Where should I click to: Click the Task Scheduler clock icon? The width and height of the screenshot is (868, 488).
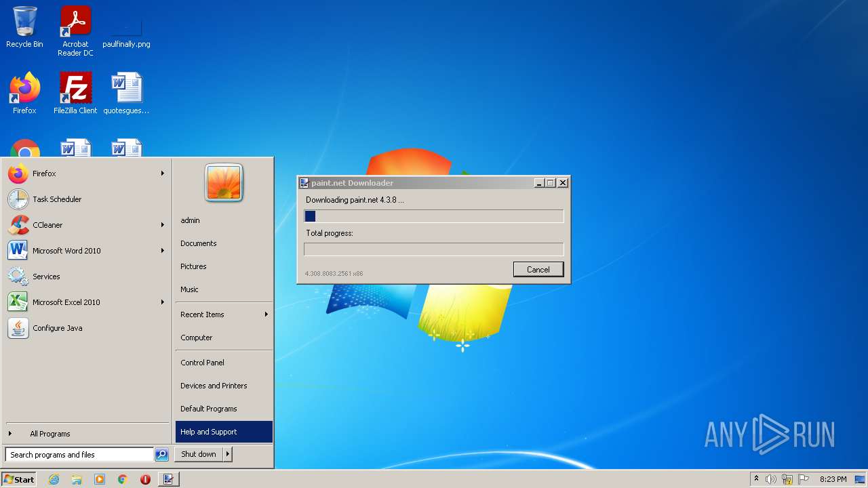[x=18, y=199]
